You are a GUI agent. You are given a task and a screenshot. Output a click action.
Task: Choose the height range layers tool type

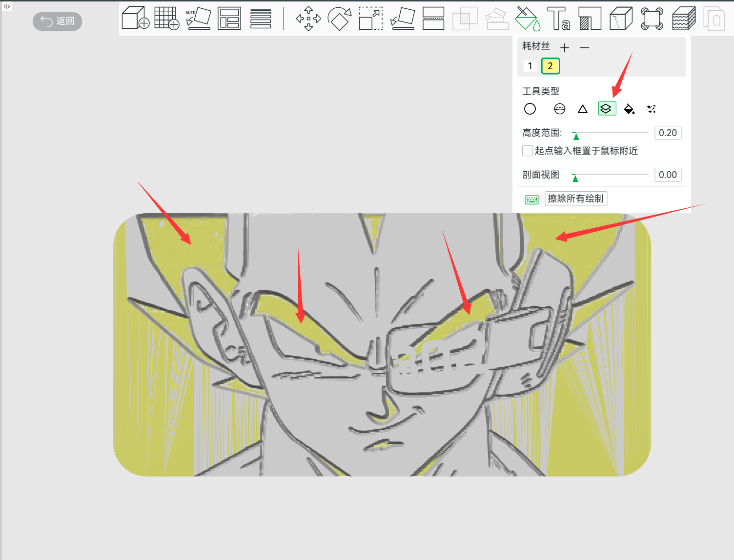click(x=607, y=109)
